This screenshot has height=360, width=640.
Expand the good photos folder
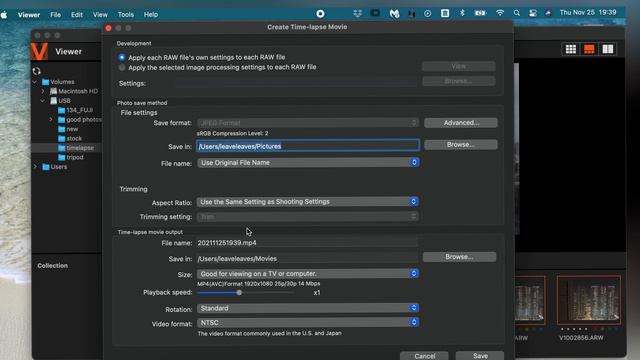51,120
